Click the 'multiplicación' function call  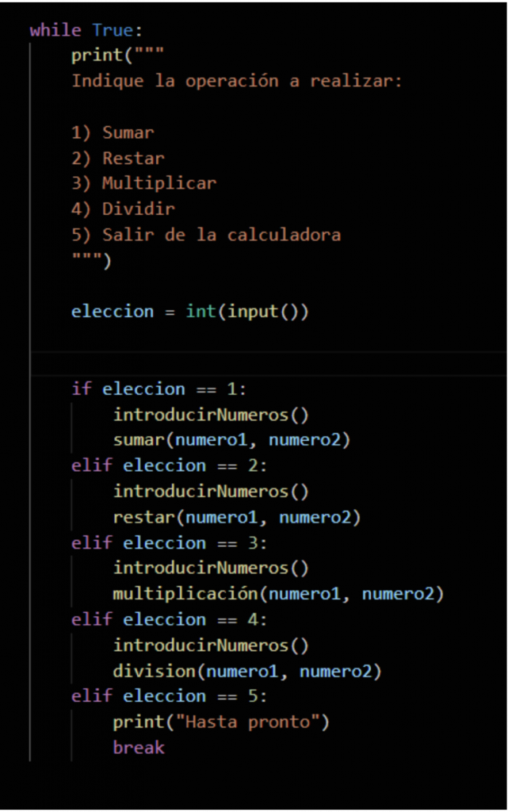[185, 594]
